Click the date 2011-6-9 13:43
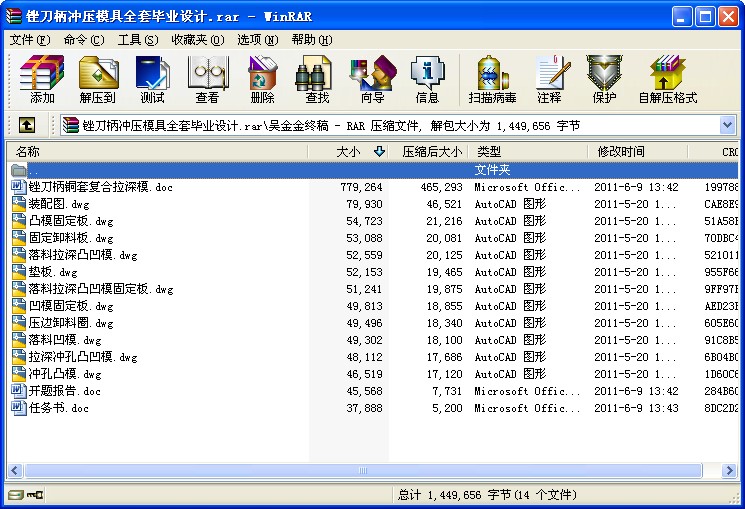 click(x=636, y=408)
